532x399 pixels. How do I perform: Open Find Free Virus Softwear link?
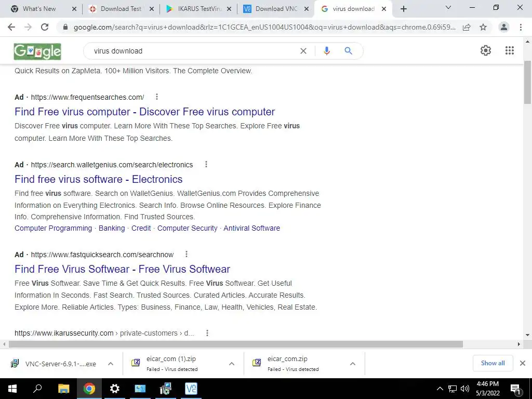point(122,269)
